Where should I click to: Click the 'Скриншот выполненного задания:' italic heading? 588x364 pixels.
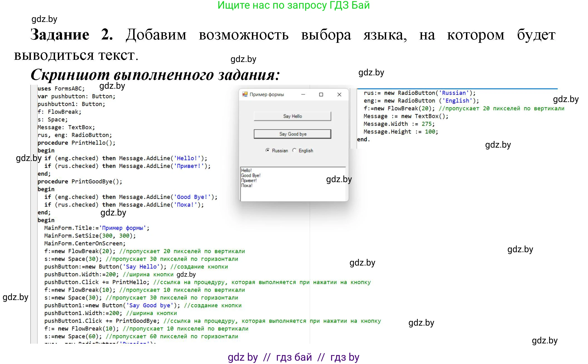point(155,75)
